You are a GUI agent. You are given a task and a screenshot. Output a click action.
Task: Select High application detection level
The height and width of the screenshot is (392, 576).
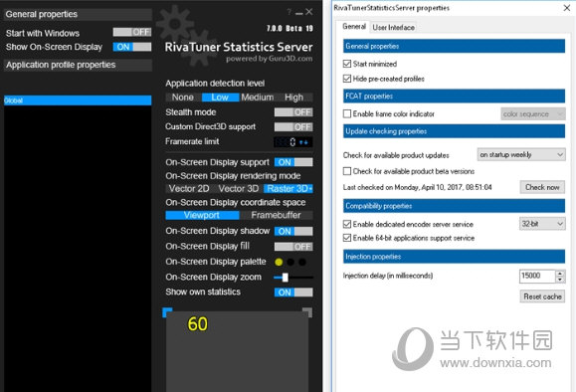coord(294,98)
